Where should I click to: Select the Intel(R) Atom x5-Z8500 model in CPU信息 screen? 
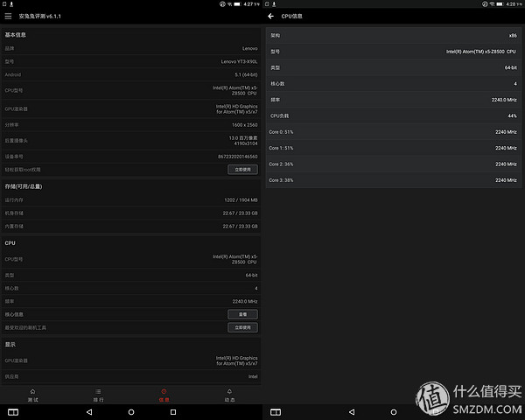tap(480, 52)
